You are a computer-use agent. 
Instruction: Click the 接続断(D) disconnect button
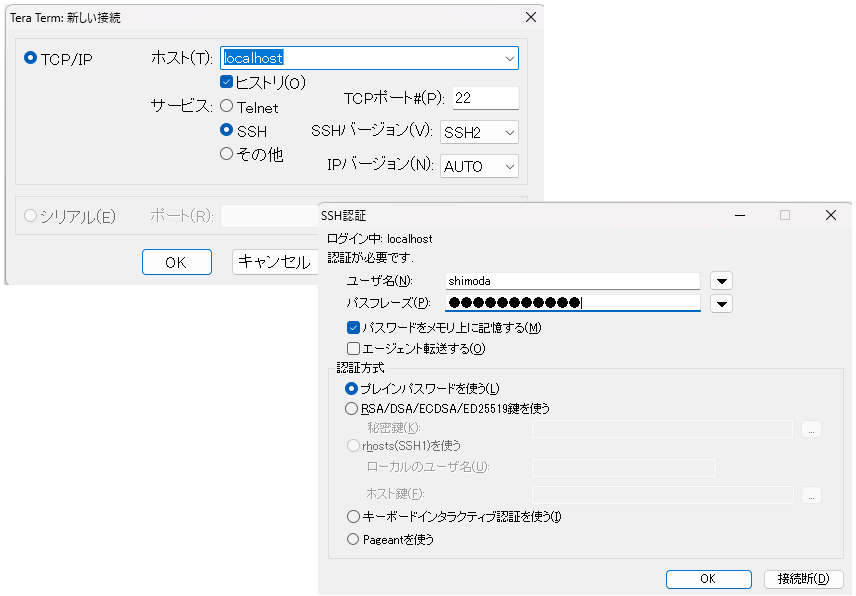803,579
